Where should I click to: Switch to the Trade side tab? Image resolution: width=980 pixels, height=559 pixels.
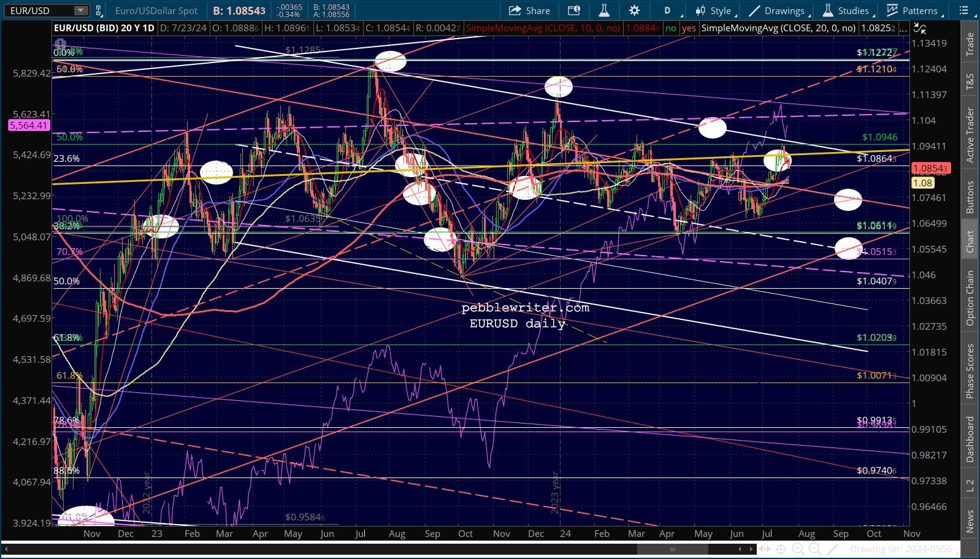(x=970, y=44)
